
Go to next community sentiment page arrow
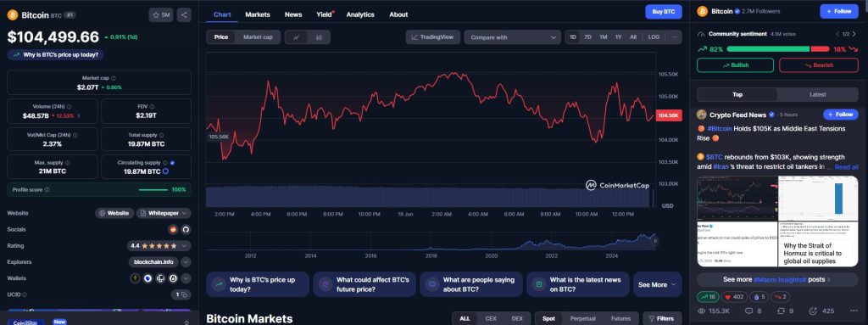(854, 35)
